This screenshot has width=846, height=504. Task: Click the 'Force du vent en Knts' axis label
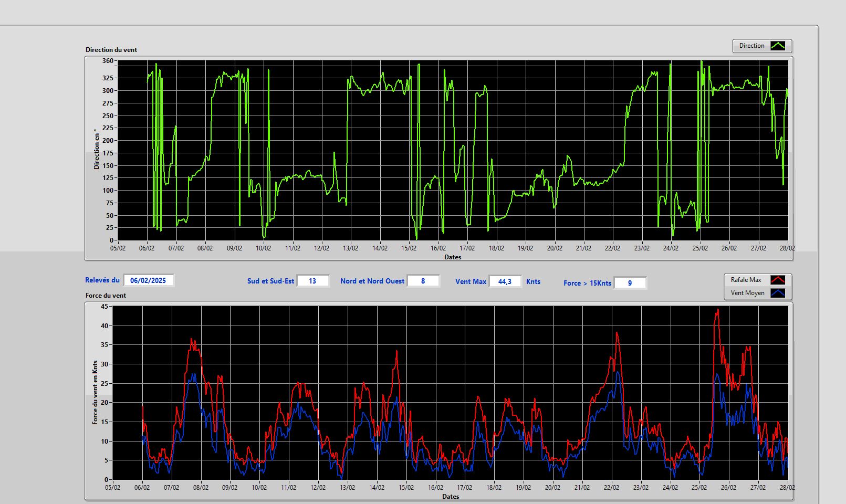click(95, 392)
